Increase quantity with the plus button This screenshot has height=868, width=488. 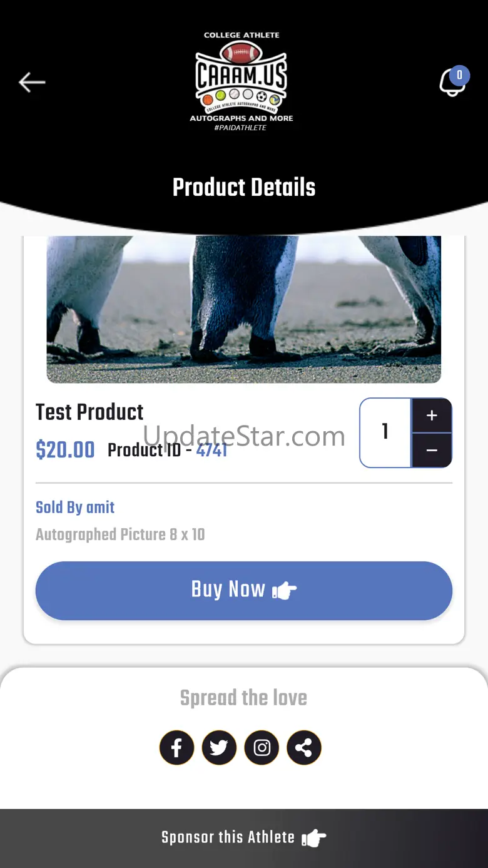coord(432,416)
